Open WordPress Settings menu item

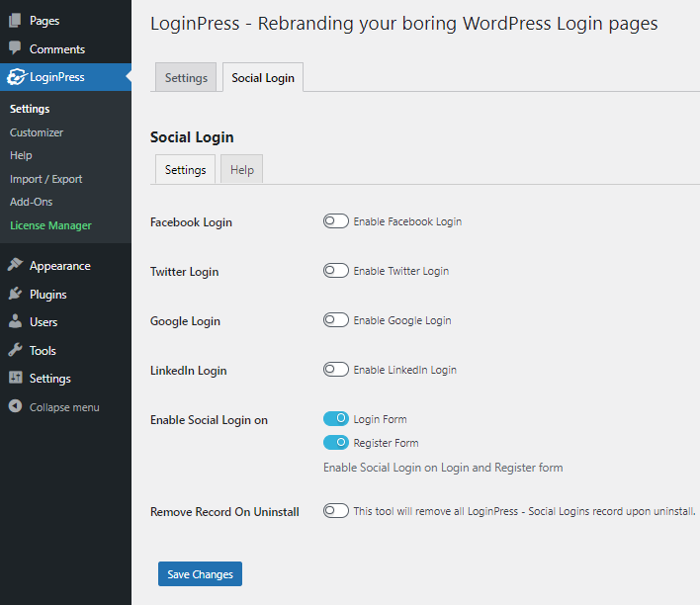click(x=65, y=379)
